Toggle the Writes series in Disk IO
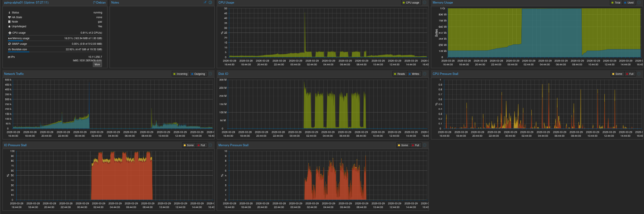This screenshot has height=214, width=644. pyautogui.click(x=414, y=74)
